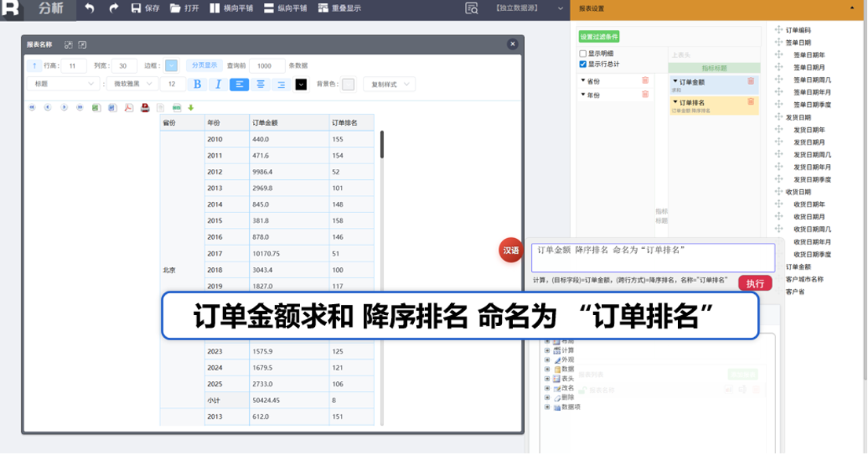The height and width of the screenshot is (462, 868).
Task: Select 横向平铺 horizontal tile layout
Action: click(232, 9)
